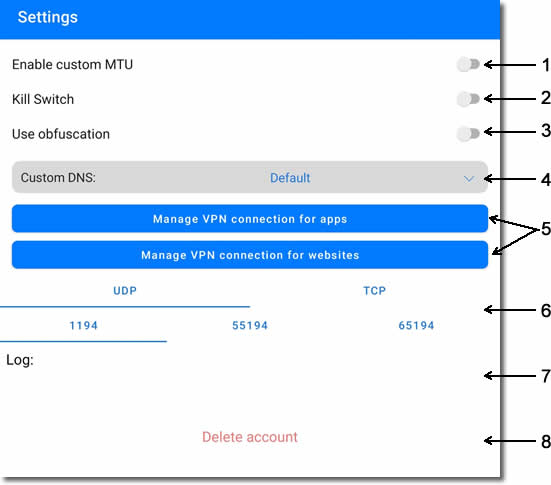Turn on the Kill Switch toggle
The width and height of the screenshot is (551, 485).
coord(468,99)
